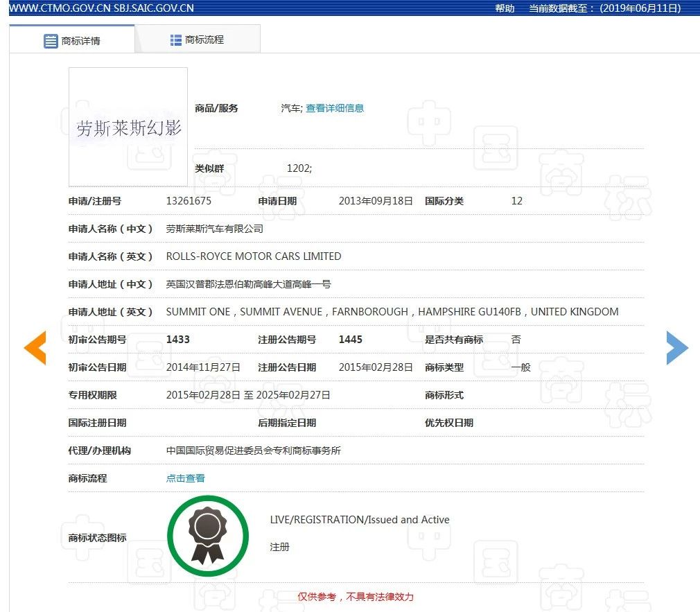Select registration announcement issue 1445
Viewport: 700px width, 612px height.
(351, 339)
